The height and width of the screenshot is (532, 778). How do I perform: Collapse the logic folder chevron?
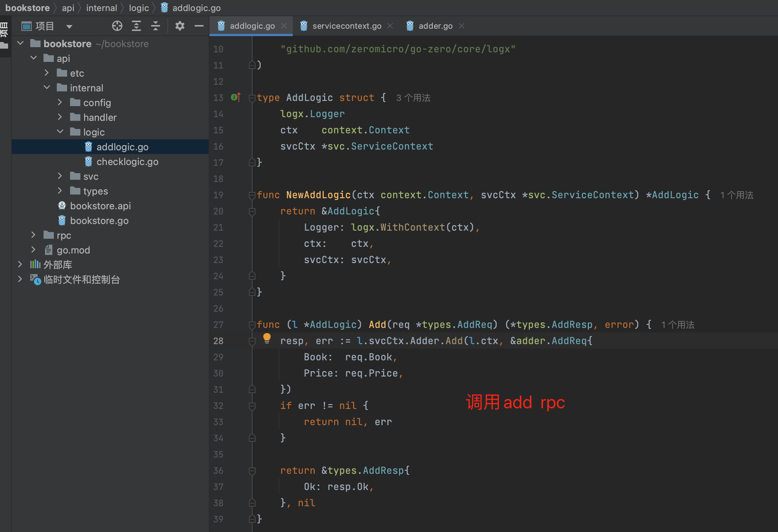pos(60,132)
